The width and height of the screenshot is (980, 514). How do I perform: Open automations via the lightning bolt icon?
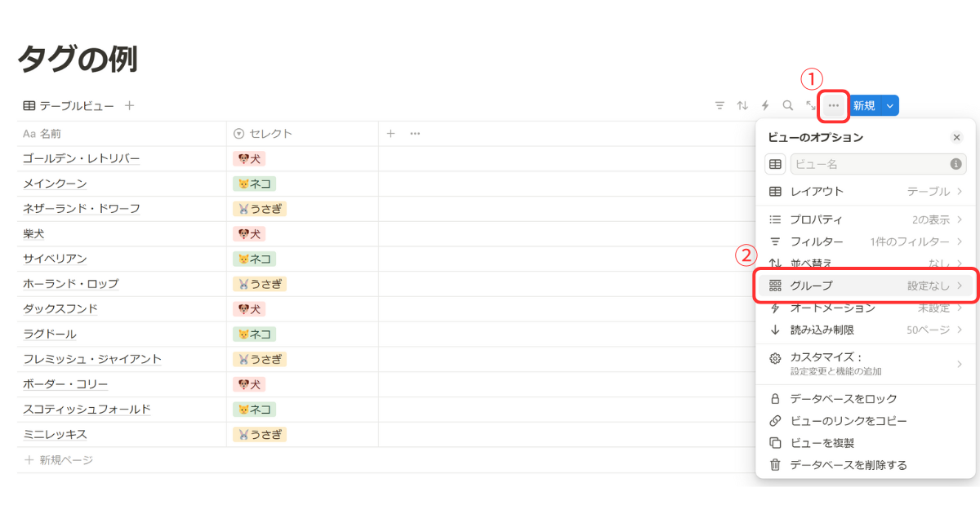765,105
